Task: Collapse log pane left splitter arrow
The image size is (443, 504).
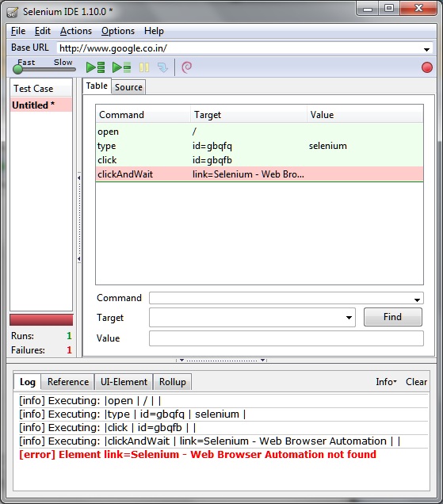Action: pos(181,361)
